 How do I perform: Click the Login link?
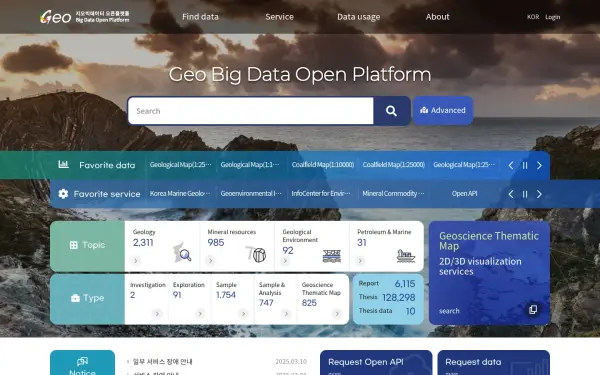(x=553, y=17)
